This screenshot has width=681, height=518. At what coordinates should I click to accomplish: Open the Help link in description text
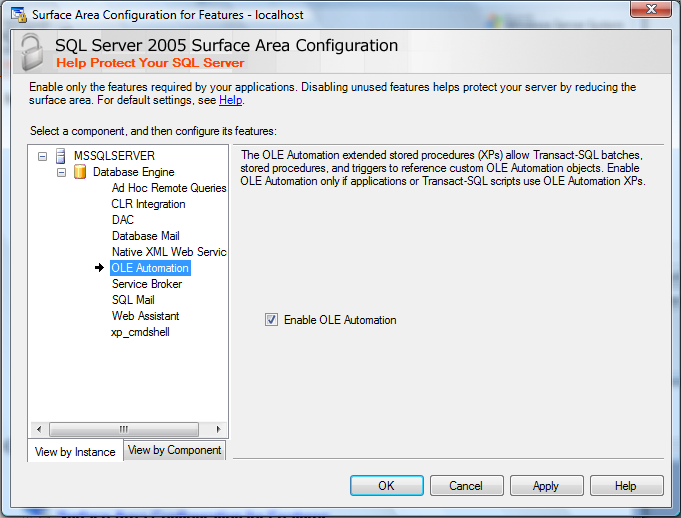pyautogui.click(x=230, y=100)
